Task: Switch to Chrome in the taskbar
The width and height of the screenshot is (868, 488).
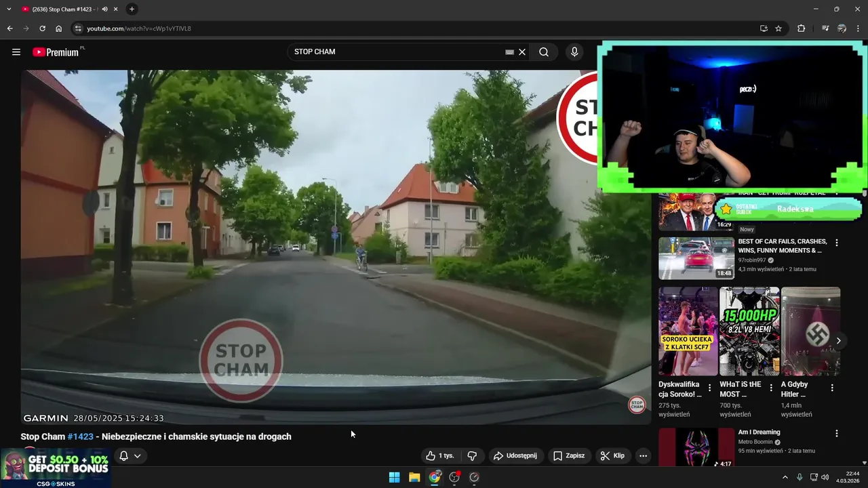Action: [435, 477]
